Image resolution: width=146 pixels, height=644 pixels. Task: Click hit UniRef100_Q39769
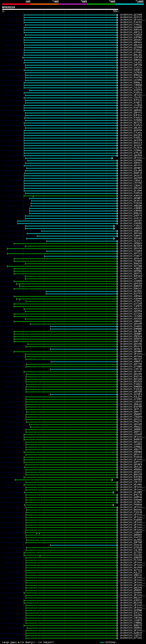pyautogui.click(x=131, y=58)
